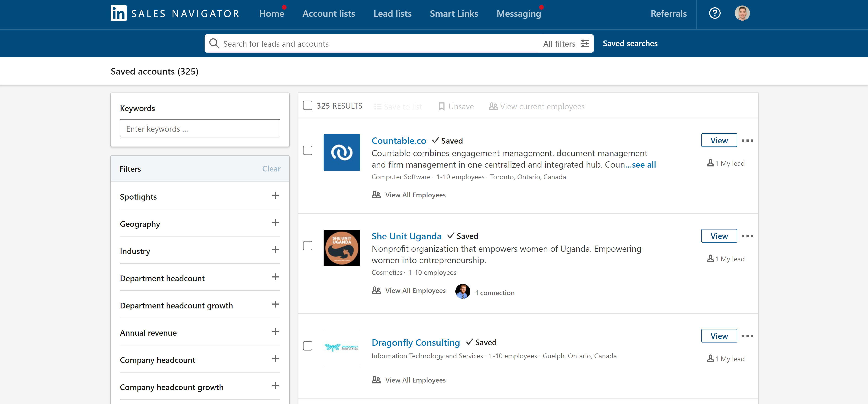The height and width of the screenshot is (404, 868).
Task: Open the All filters sliders icon
Action: pos(585,43)
